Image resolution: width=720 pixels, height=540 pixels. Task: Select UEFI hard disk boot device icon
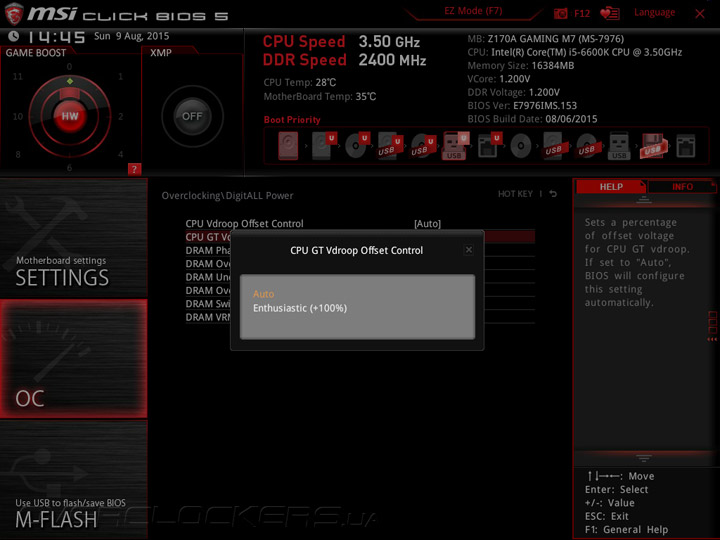click(324, 146)
